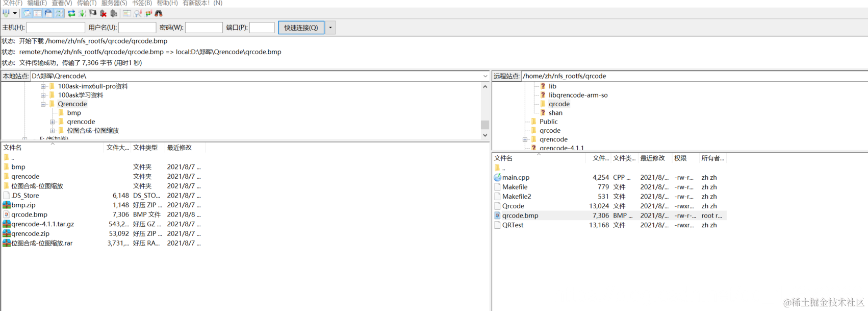This screenshot has width=868, height=311.
Task: Search remote files with binoculars icon
Action: pos(159,13)
